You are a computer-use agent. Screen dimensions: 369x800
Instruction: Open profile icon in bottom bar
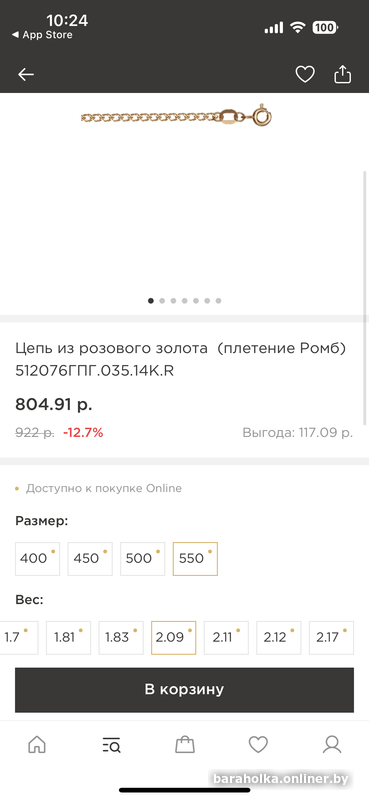click(x=332, y=745)
